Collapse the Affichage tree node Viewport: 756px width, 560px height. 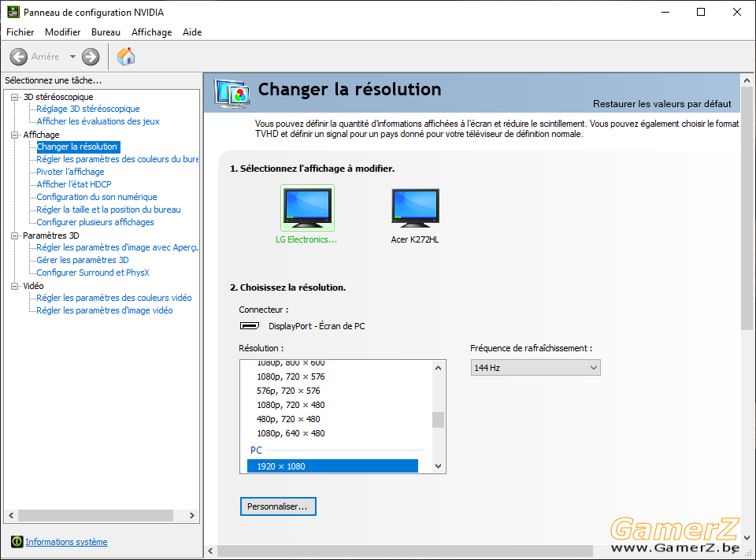tap(15, 135)
